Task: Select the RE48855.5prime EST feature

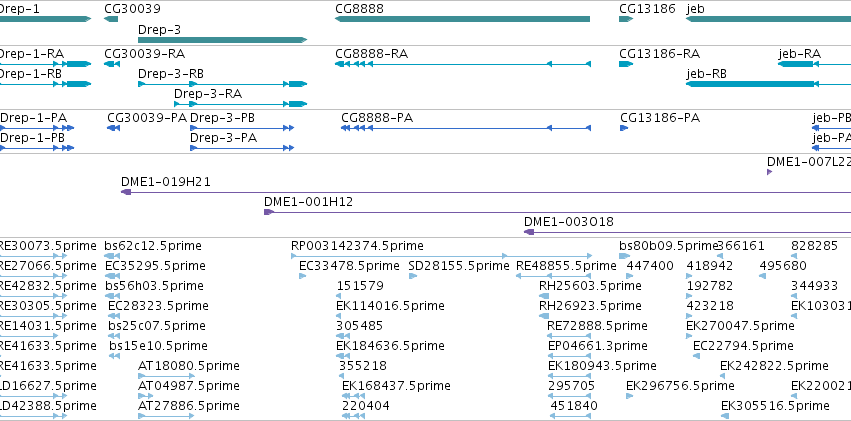Action: point(553,276)
